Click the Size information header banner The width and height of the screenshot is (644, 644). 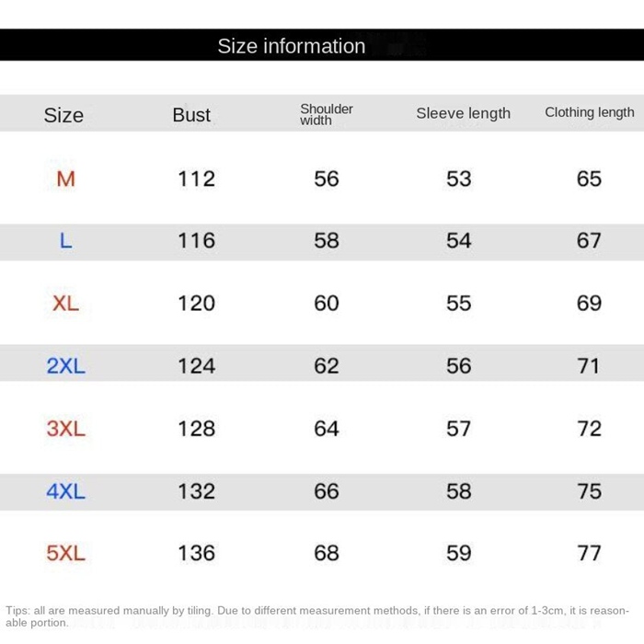(322, 45)
